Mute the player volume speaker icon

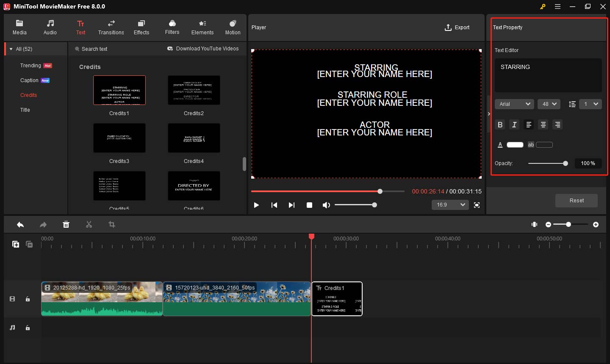(x=326, y=205)
